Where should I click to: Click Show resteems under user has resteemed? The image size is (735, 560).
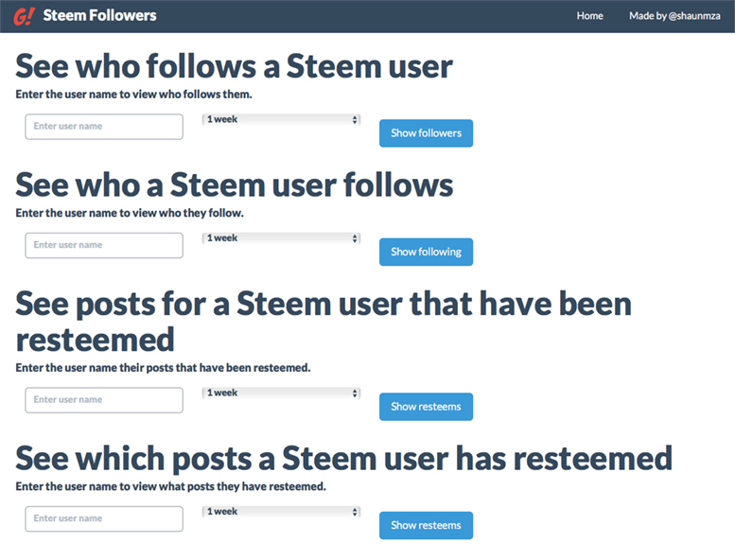(x=426, y=525)
